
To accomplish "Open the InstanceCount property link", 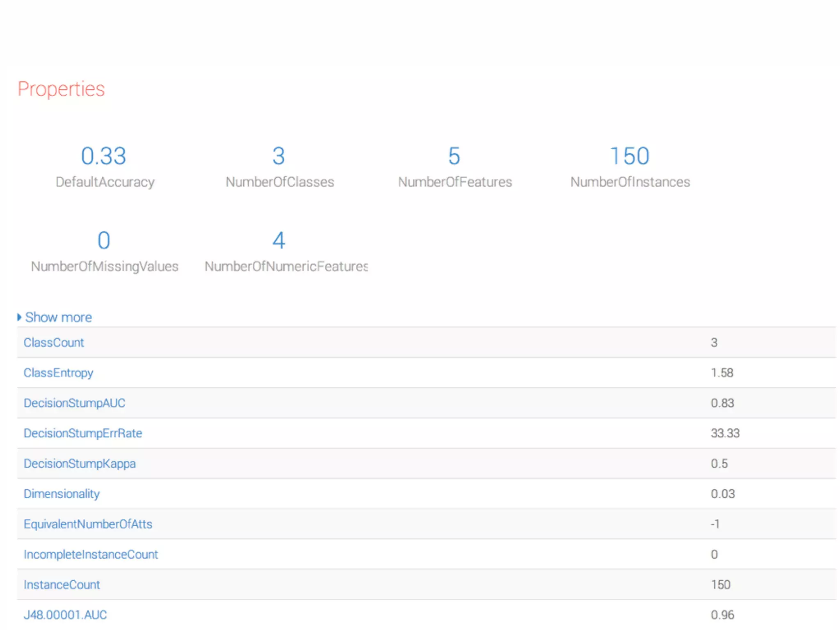I will click(62, 585).
